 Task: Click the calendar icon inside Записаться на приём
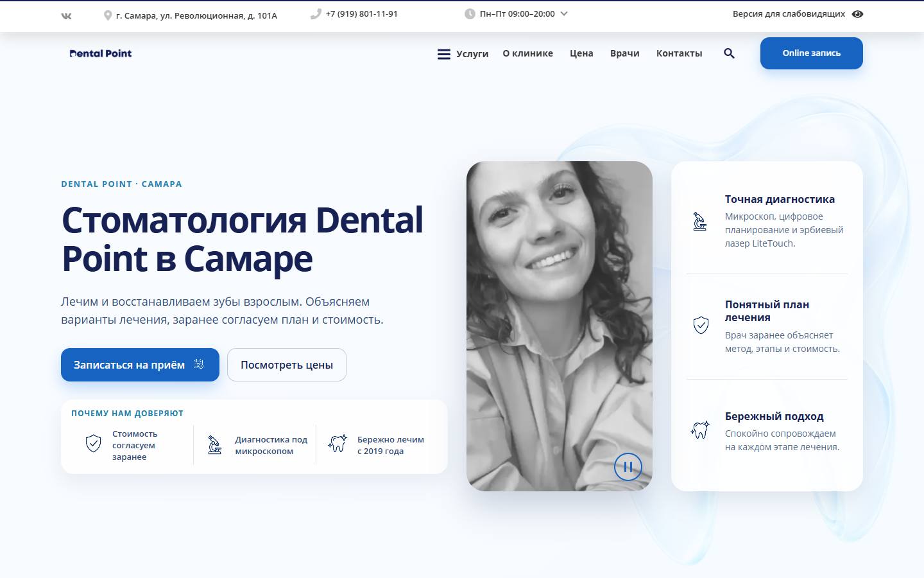point(199,364)
